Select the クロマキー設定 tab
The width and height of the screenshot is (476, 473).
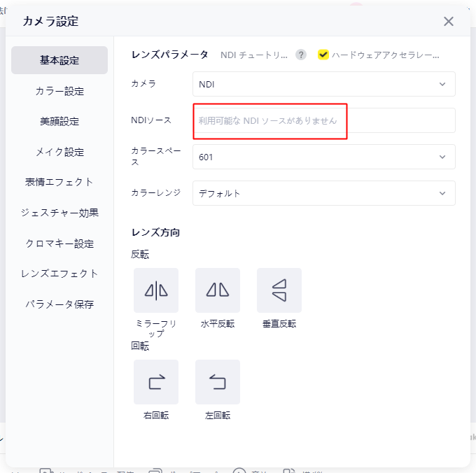coord(59,243)
